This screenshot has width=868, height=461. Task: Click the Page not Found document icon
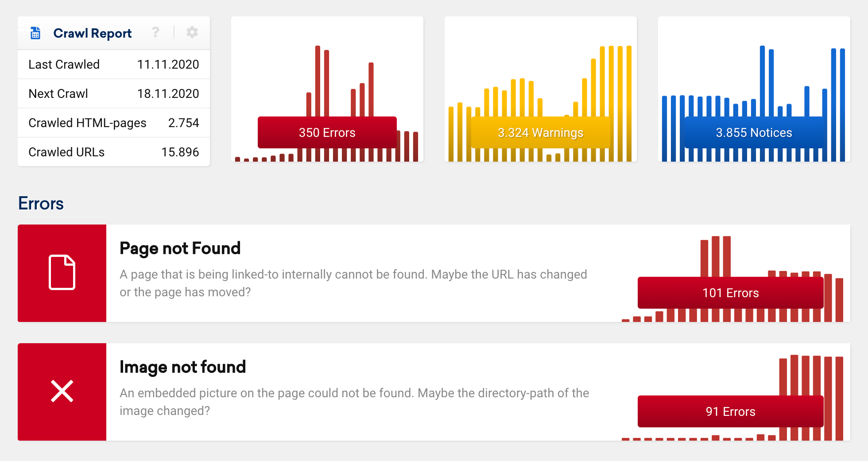tap(62, 272)
